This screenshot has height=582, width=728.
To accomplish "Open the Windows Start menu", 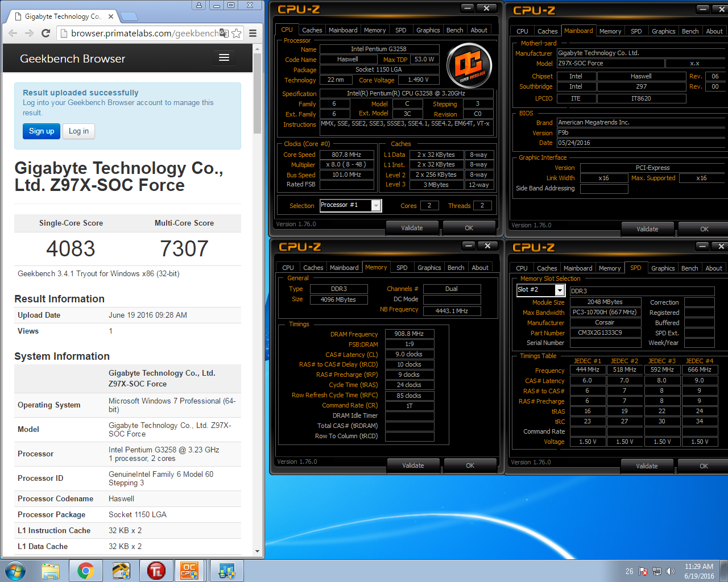I will (x=15, y=571).
